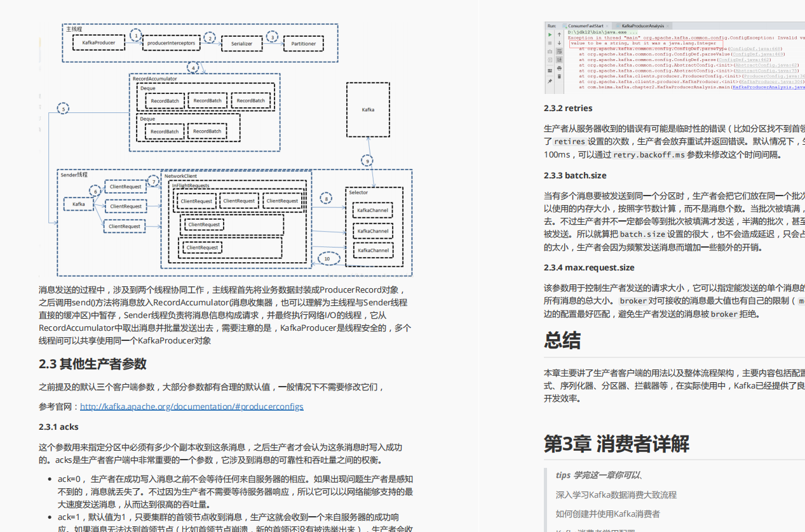The width and height of the screenshot is (805, 532).
Task: Open the AbstractConfig.java:75 stack trace link
Action: 766,70
